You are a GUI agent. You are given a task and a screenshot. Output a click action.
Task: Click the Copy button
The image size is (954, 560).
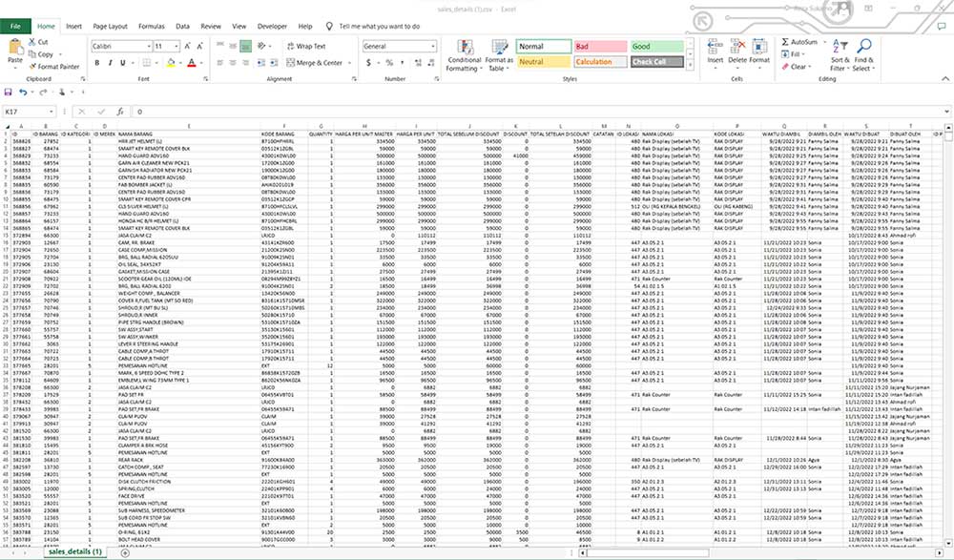41,54
